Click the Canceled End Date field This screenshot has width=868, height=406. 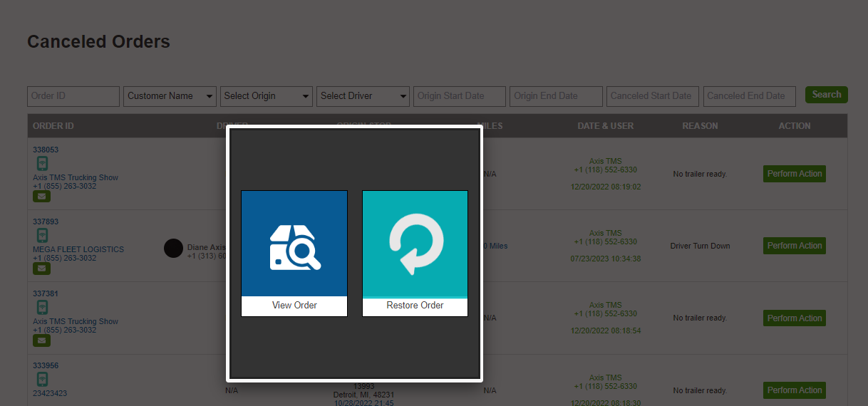(750, 96)
